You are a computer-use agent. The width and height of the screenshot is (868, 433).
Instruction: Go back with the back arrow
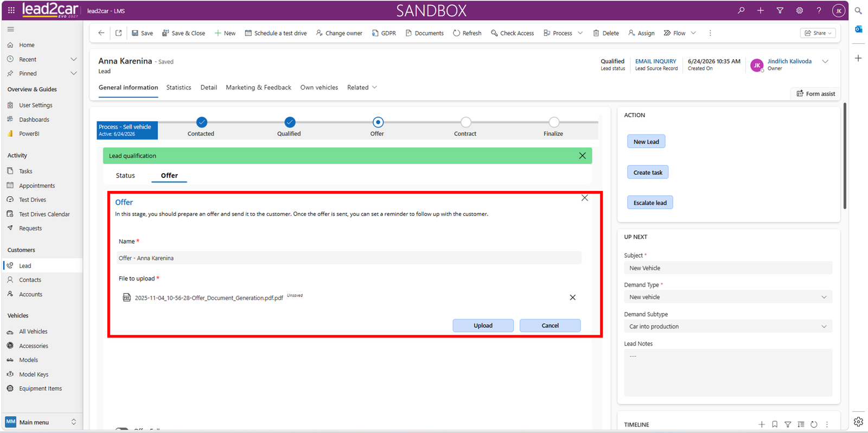click(x=101, y=33)
